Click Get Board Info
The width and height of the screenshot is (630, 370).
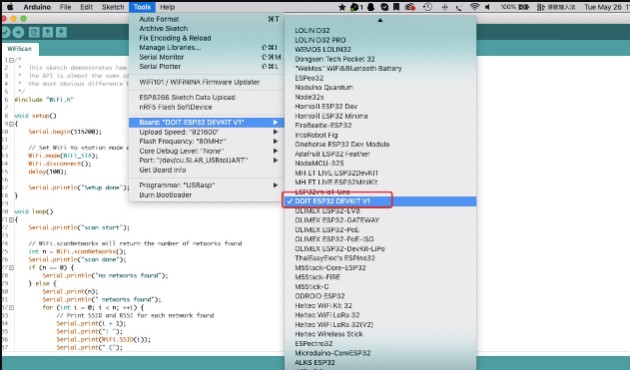coord(206,170)
